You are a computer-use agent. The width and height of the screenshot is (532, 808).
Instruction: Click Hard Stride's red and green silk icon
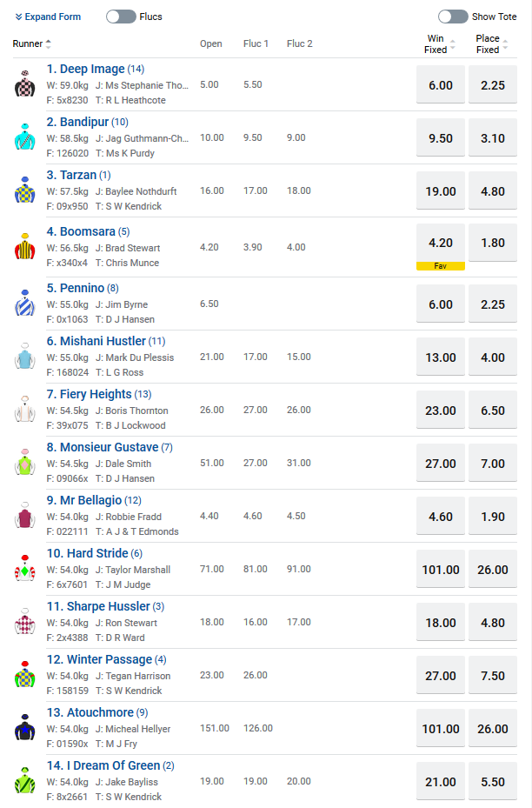tap(24, 568)
